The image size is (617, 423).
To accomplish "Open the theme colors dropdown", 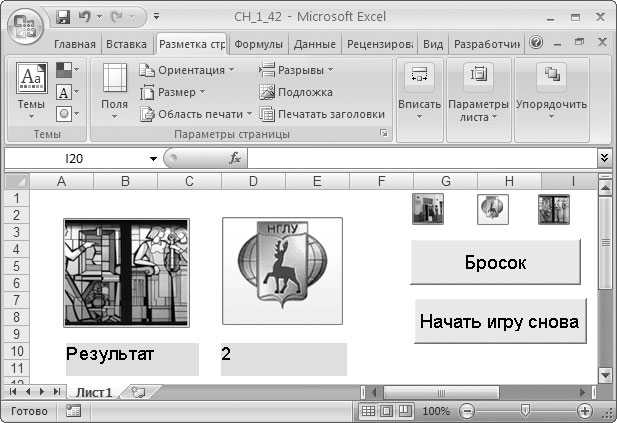I will coord(67,70).
